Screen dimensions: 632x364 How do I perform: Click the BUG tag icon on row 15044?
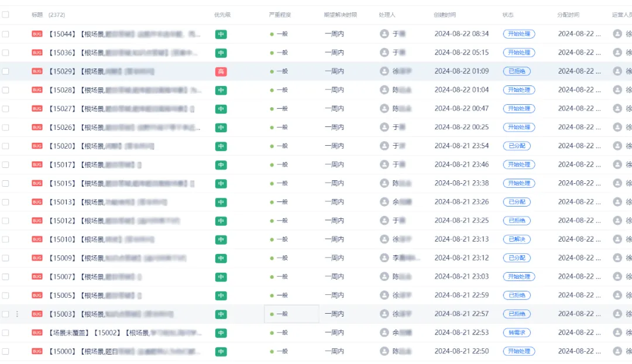point(37,34)
